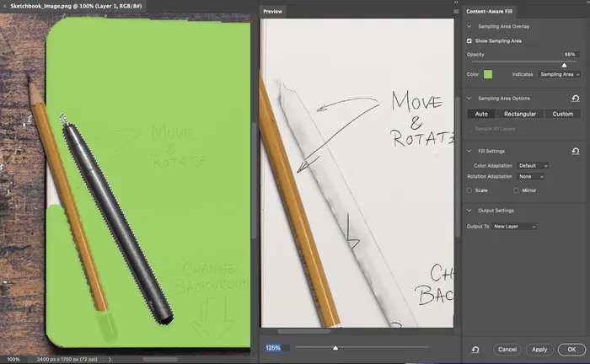Screen dimensions: 590x364
Task: Open the Color Adaptation dropdown
Action: coord(533,166)
